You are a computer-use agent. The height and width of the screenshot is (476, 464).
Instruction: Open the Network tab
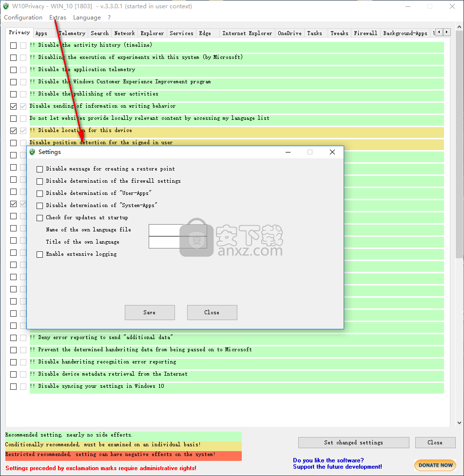[124, 33]
